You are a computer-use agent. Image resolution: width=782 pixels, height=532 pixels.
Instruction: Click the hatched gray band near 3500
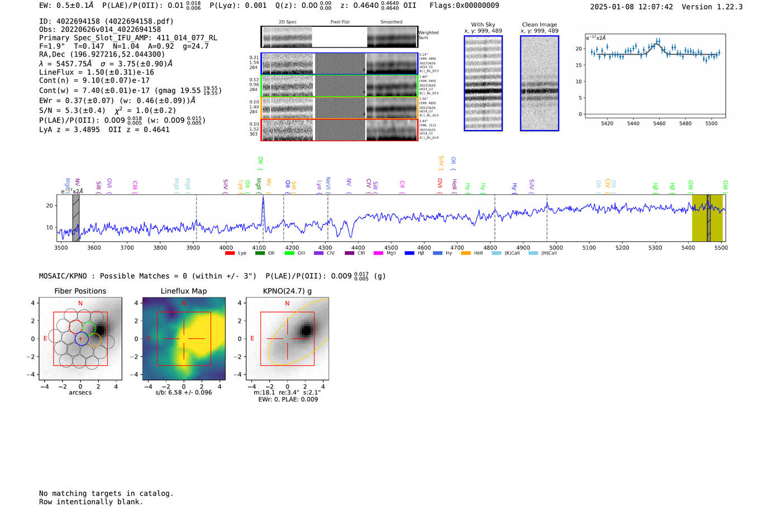(76, 218)
